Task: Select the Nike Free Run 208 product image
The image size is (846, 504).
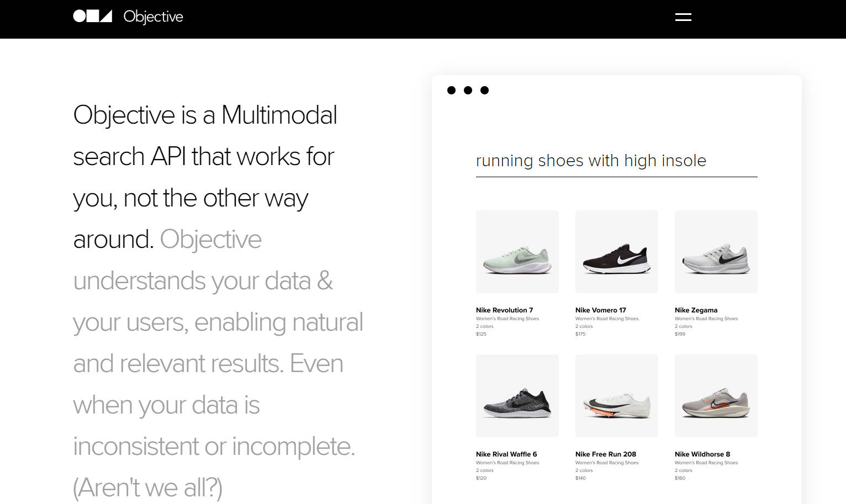Action: (616, 395)
